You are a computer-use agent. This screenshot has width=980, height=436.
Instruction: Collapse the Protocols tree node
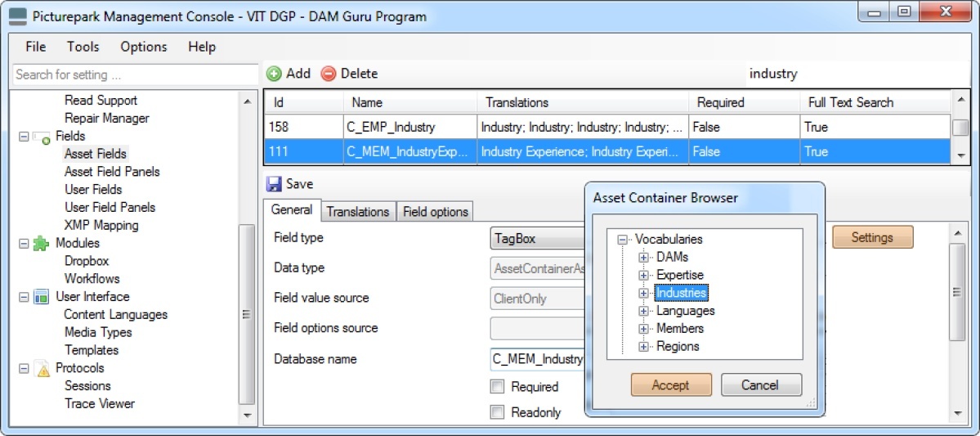(24, 368)
